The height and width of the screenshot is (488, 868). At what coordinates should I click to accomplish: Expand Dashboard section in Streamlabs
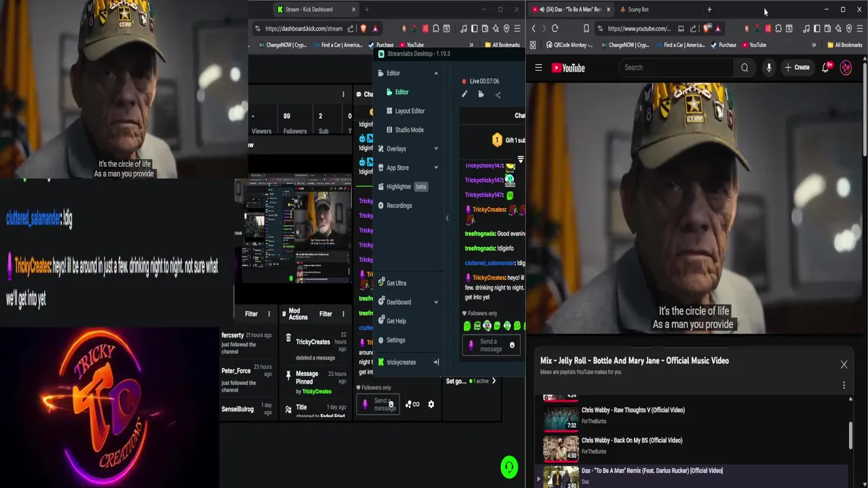coord(436,302)
